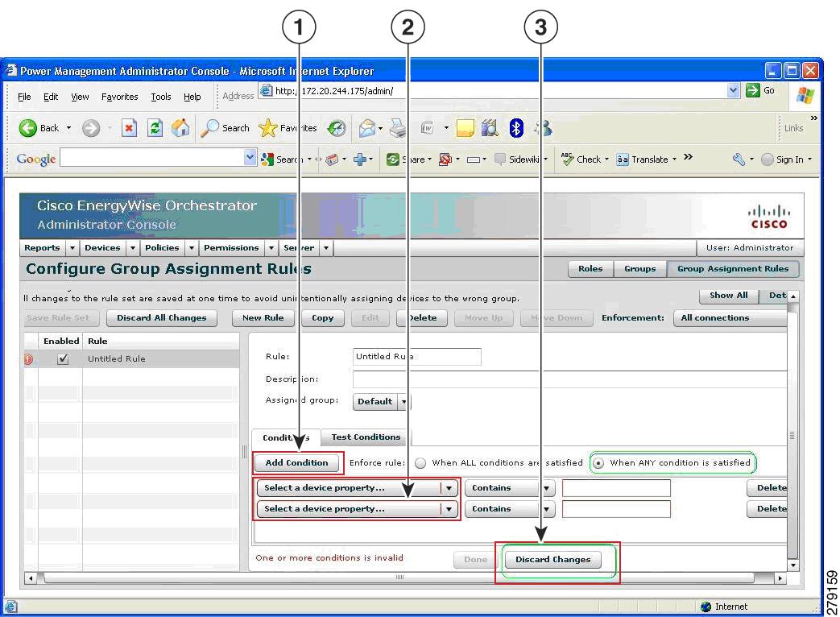Screen dimensions: 840x617
Task: Switch to the Groups tab
Action: click(639, 269)
